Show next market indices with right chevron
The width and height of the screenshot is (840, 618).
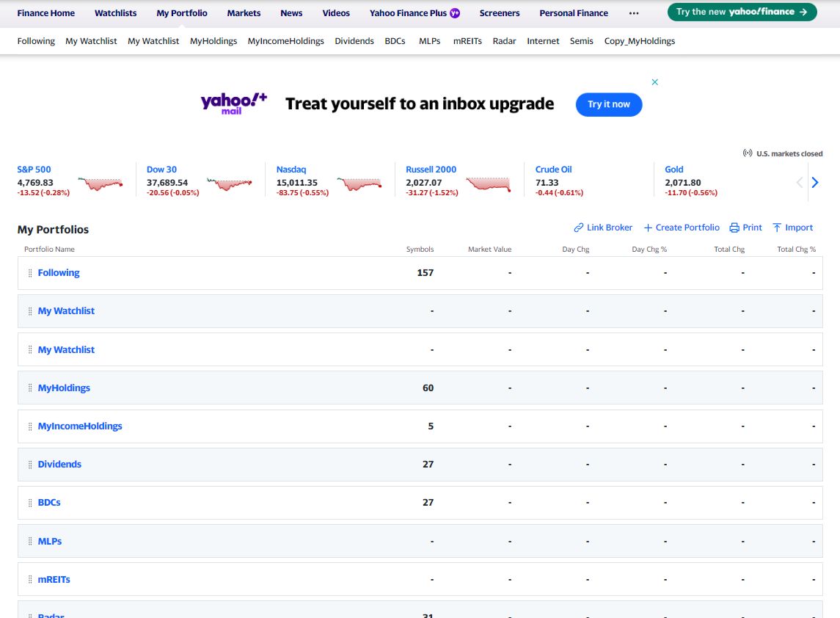point(814,183)
